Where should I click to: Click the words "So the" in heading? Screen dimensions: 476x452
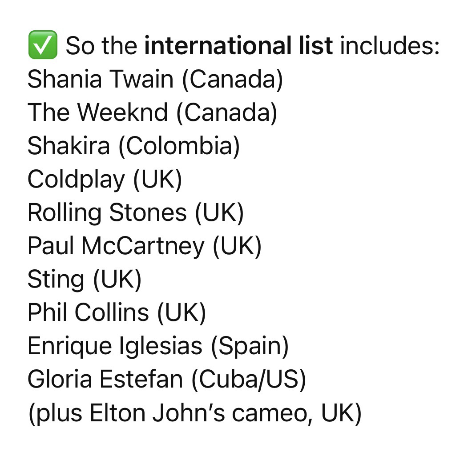coord(102,45)
